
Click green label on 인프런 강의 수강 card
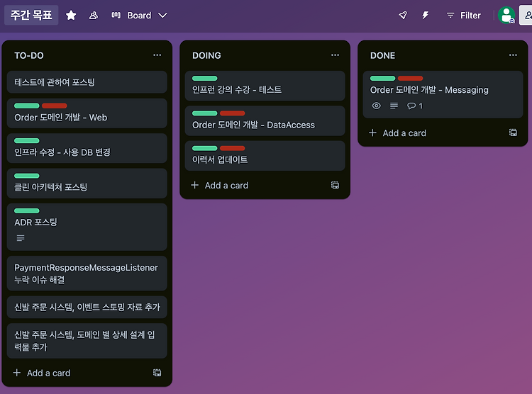pyautogui.click(x=204, y=79)
